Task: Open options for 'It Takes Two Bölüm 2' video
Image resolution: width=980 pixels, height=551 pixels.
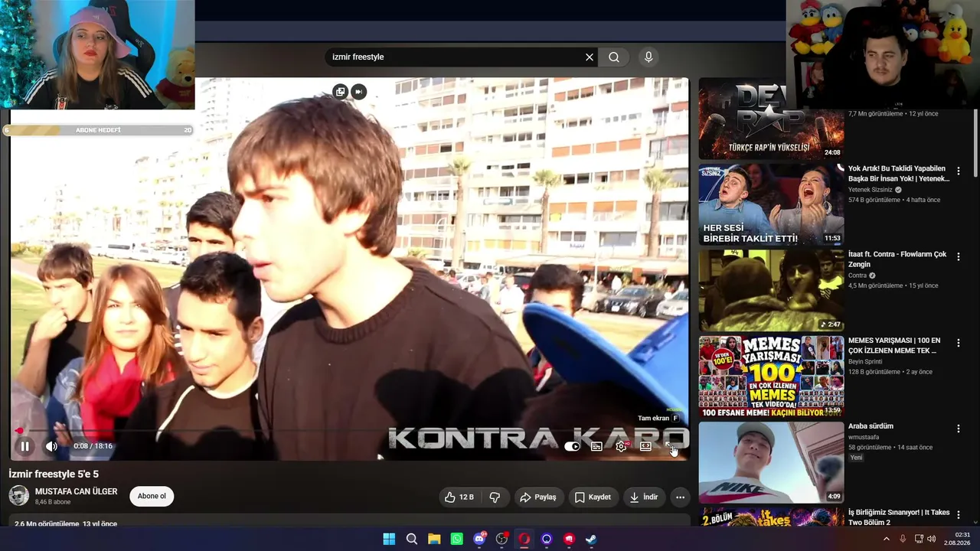Action: click(958, 514)
